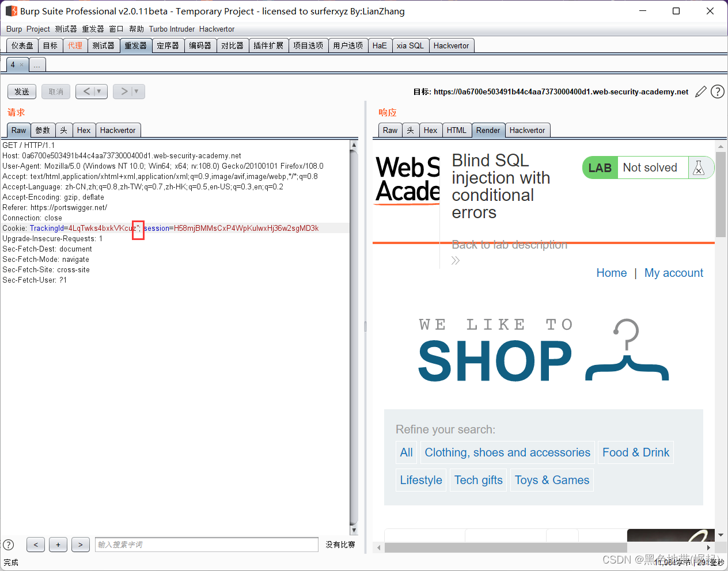Switch to the HaE tab

click(380, 45)
